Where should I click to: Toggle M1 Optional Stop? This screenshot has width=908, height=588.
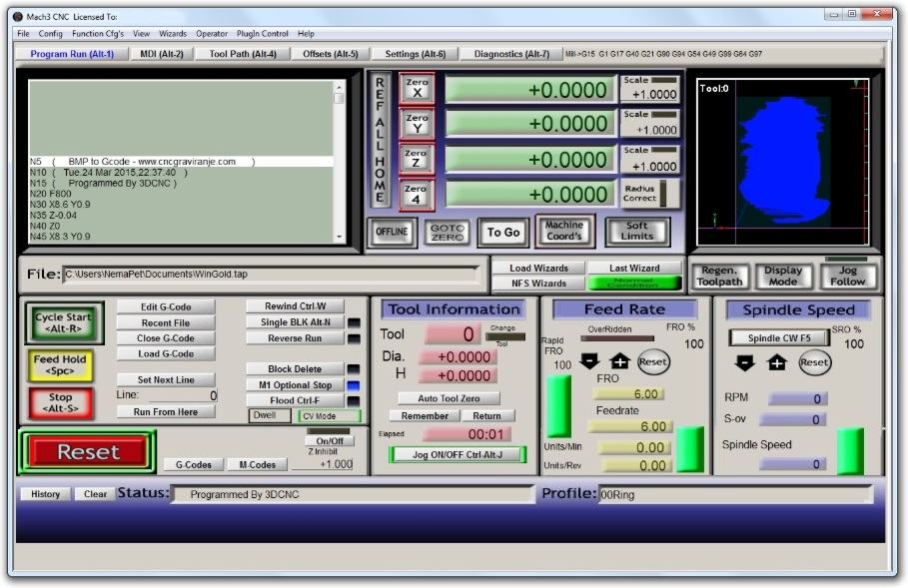(295, 385)
